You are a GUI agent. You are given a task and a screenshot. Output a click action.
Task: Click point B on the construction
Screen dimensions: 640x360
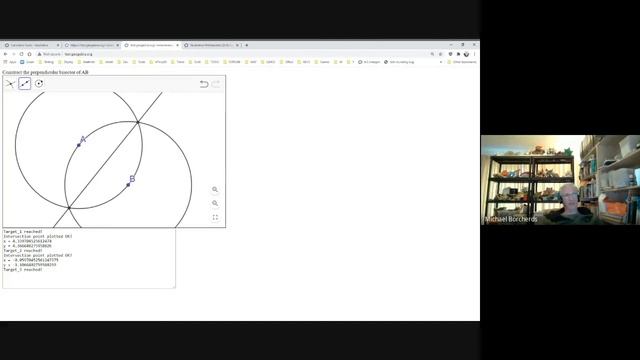(128, 185)
